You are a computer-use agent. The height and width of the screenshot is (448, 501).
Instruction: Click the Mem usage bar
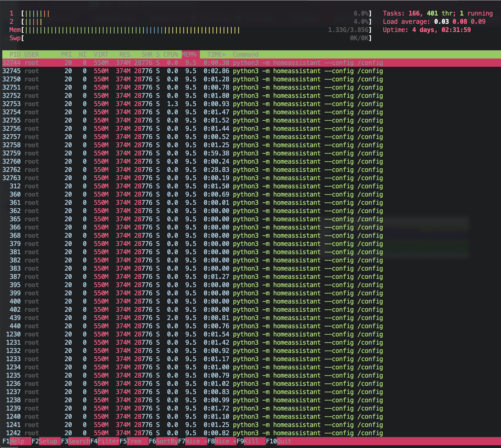(x=190, y=30)
